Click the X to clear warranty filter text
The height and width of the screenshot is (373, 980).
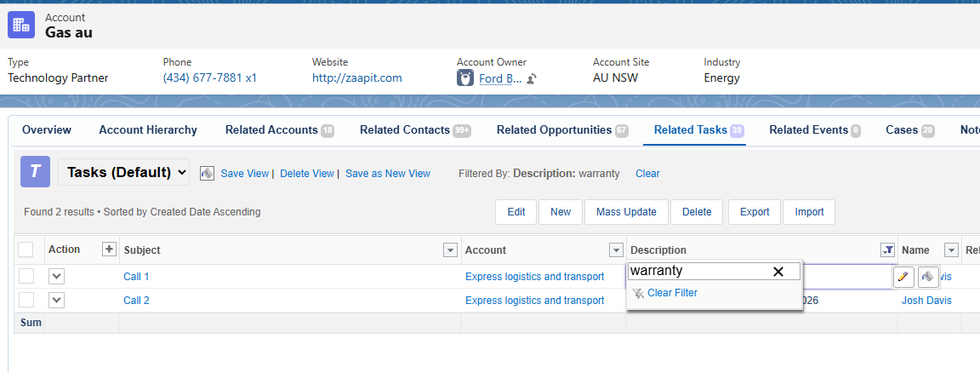(778, 272)
